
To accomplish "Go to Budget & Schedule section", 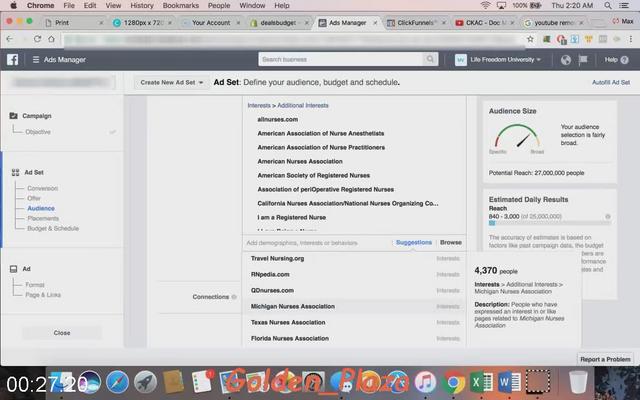I will [53, 228].
